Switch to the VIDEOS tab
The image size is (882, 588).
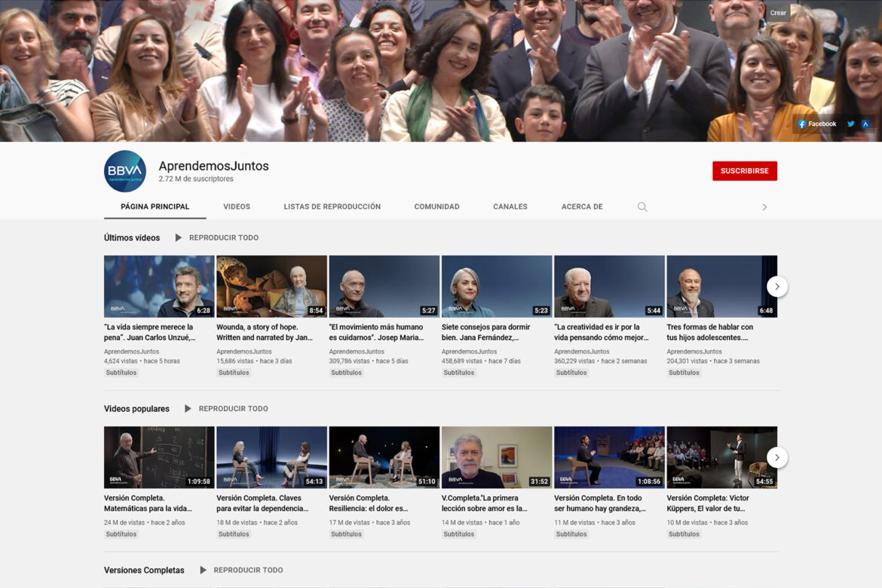[x=237, y=207]
